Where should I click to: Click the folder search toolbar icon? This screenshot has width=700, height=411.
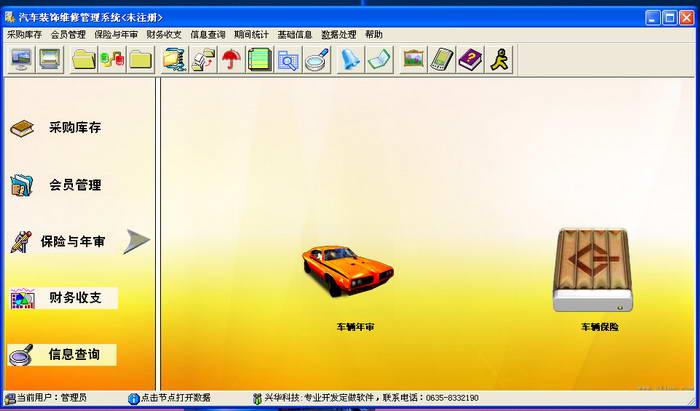pyautogui.click(x=288, y=59)
